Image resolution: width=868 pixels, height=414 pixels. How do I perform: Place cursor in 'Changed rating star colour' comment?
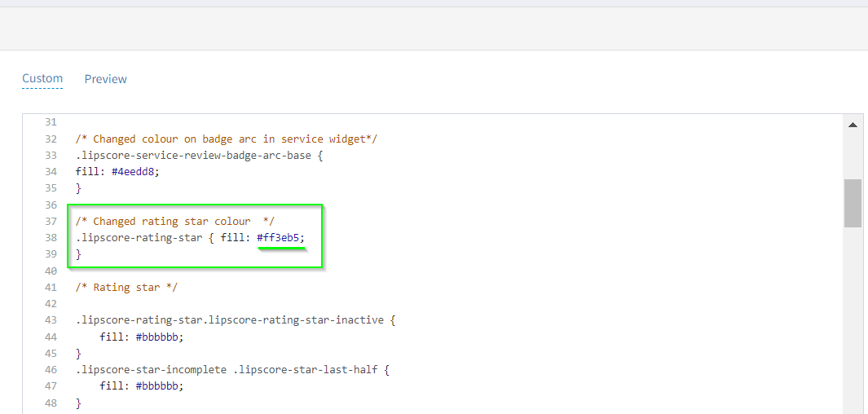click(171, 222)
